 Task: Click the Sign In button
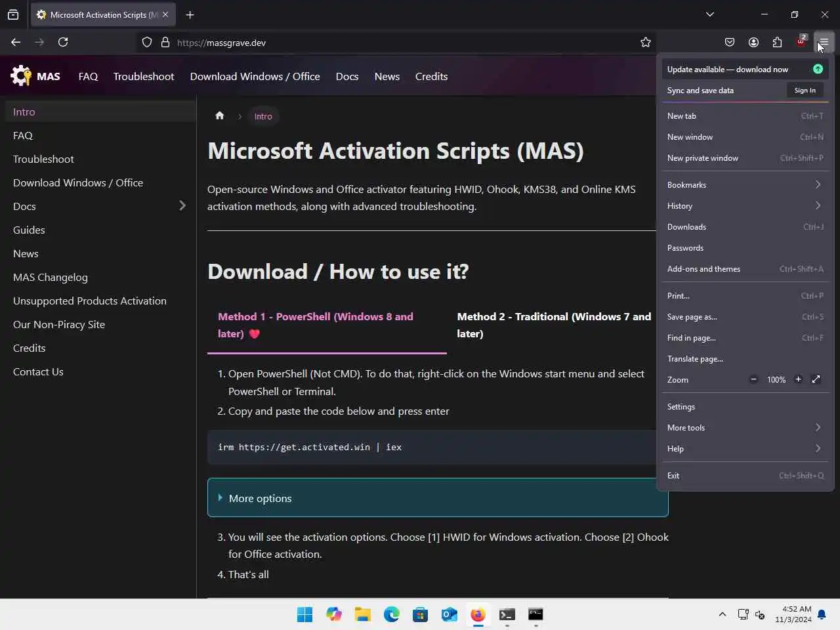click(805, 90)
